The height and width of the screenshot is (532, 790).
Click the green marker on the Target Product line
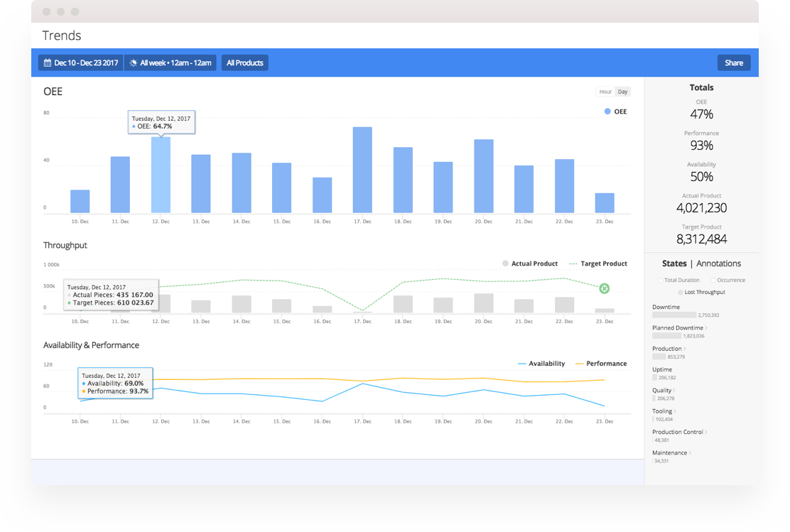(x=604, y=288)
